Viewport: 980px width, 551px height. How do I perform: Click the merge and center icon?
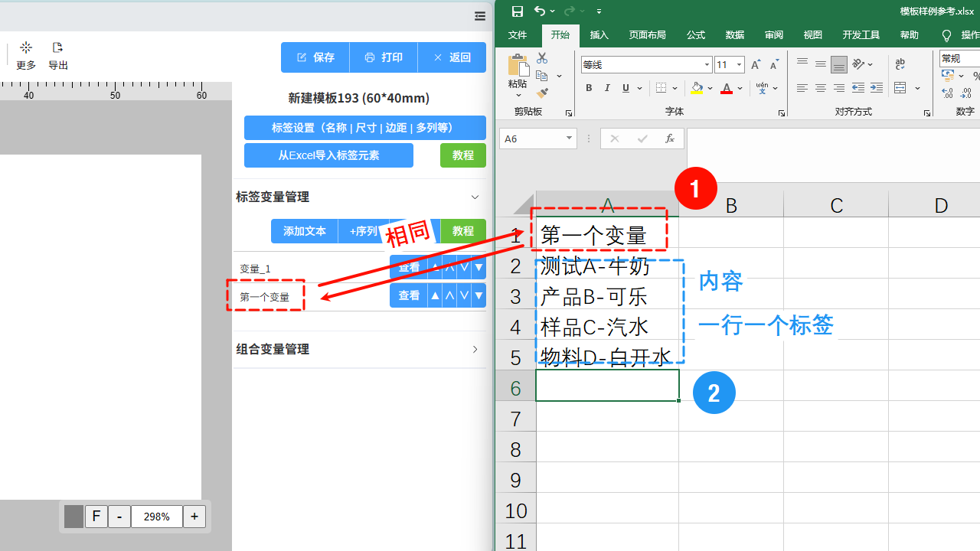point(900,88)
